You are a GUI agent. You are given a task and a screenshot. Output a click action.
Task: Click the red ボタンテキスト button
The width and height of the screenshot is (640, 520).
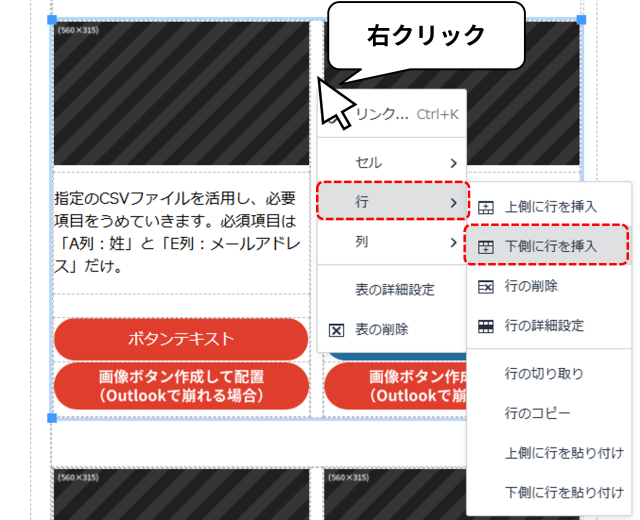point(181,339)
